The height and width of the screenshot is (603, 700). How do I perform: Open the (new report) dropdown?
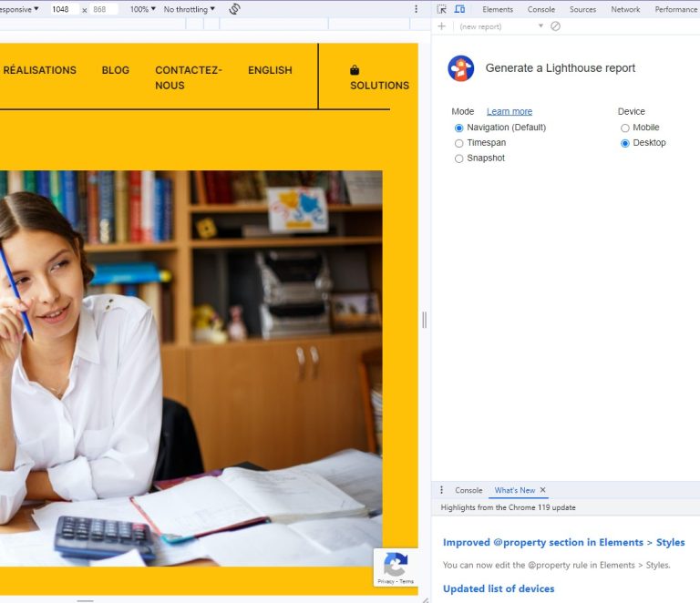coord(501,26)
